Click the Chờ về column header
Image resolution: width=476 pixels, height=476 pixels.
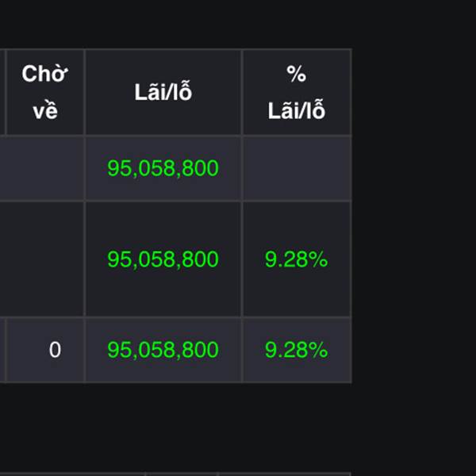pos(45,92)
